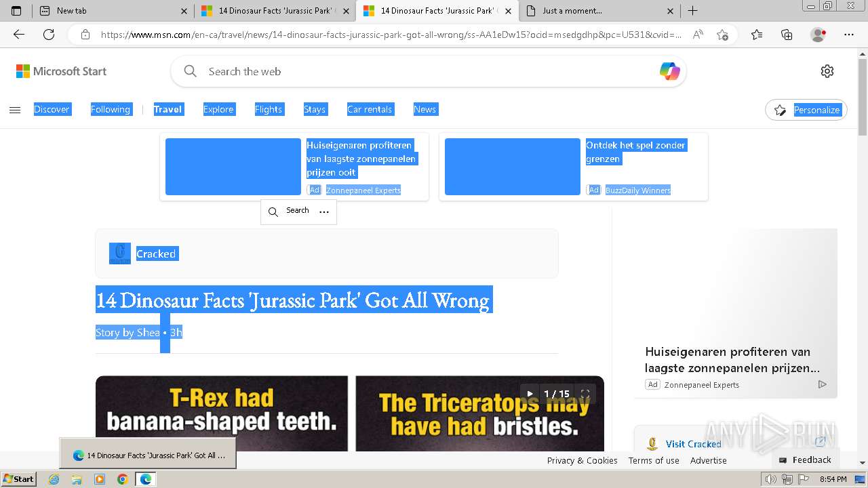
Task: Open T-Rex banana-shaped teeth slide
Action: [222, 413]
